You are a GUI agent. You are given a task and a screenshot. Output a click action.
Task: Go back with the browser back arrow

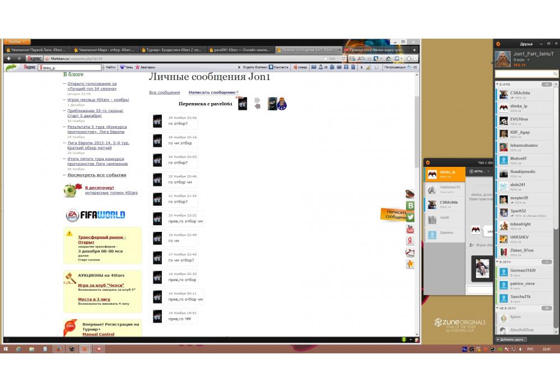pyautogui.click(x=9, y=59)
